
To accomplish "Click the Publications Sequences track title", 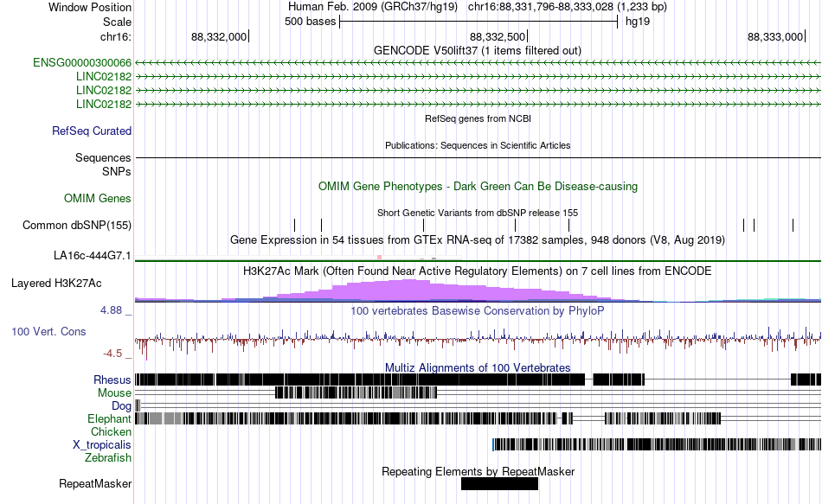I will point(478,145).
